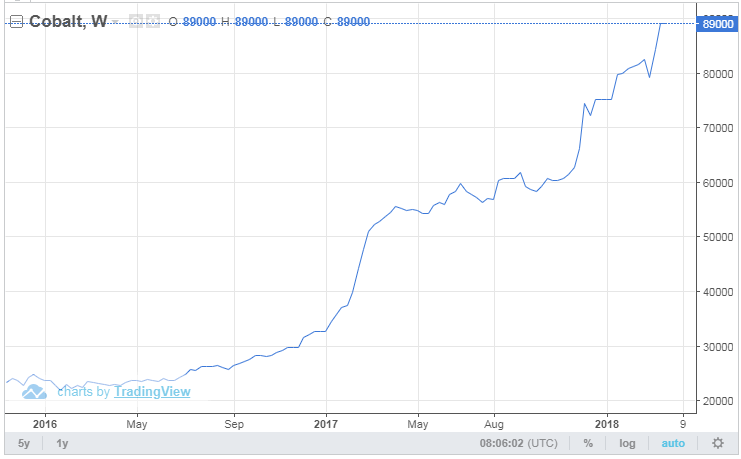Click the 2017 time axis label
The height and width of the screenshot is (459, 741).
click(326, 424)
